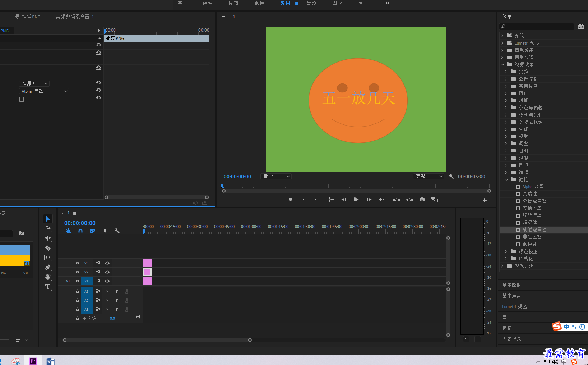Image resolution: width=588 pixels, height=365 pixels.
Task: Click the Program monitor playhead marker
Action: point(223,186)
